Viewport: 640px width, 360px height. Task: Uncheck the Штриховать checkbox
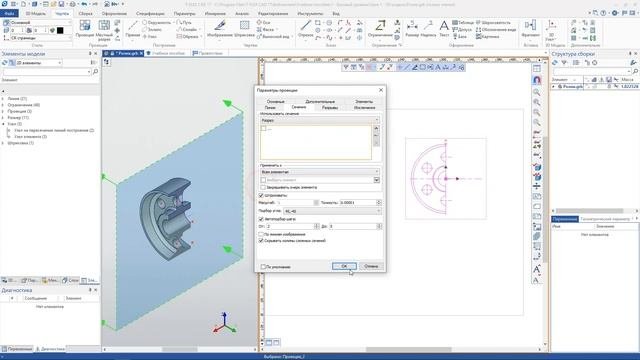[x=261, y=196]
